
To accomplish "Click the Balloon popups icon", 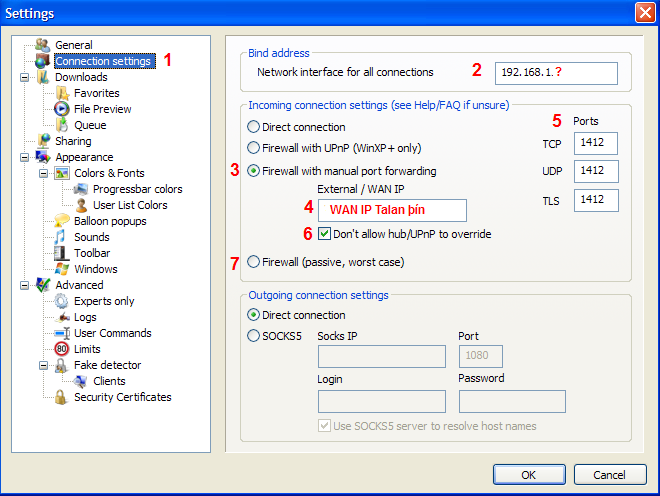I will tap(62, 221).
